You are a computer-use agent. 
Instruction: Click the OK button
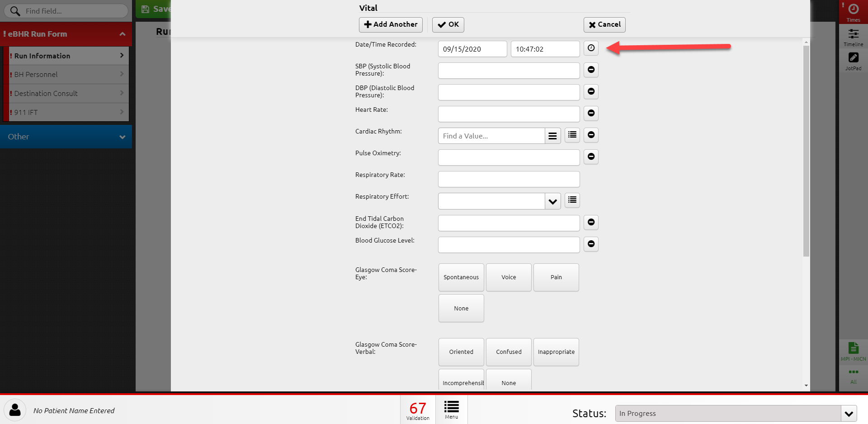pyautogui.click(x=448, y=24)
